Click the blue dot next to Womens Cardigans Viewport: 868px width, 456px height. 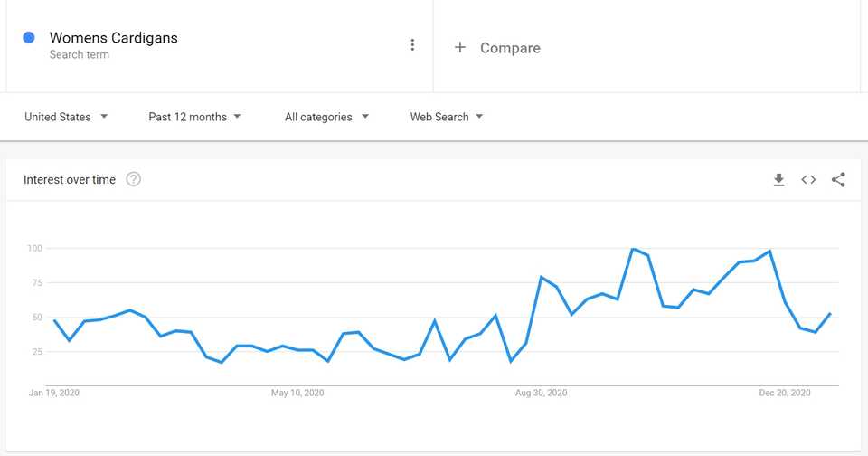point(29,38)
